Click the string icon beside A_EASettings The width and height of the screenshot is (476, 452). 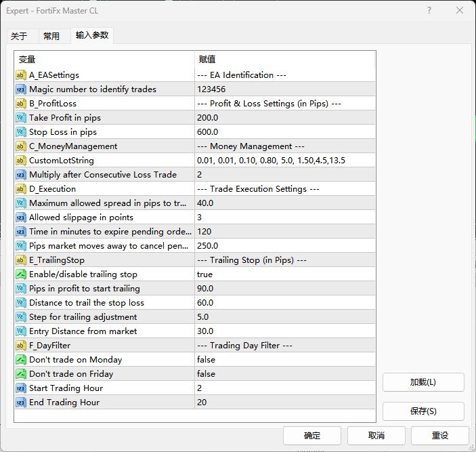[21, 75]
